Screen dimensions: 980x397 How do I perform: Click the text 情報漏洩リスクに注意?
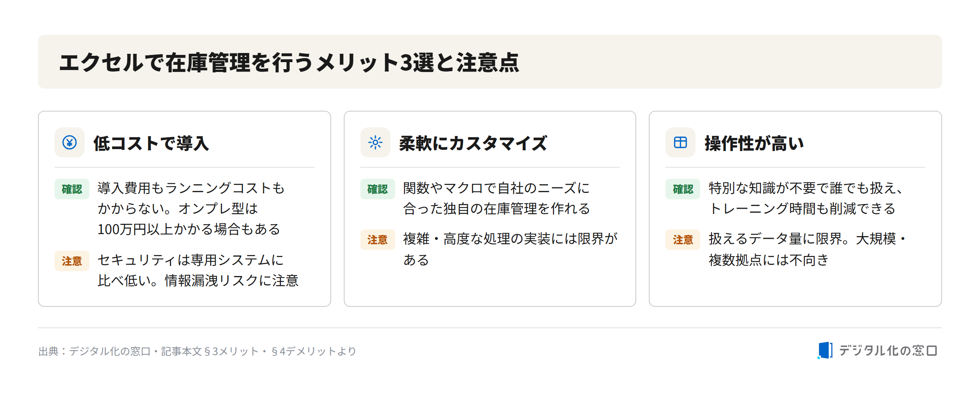(x=232, y=281)
